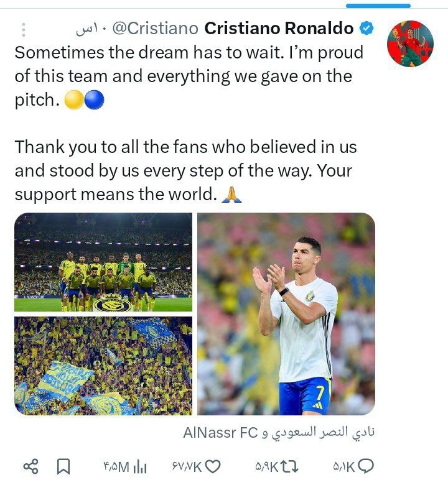View post analytics bar chart icon

(x=141, y=466)
